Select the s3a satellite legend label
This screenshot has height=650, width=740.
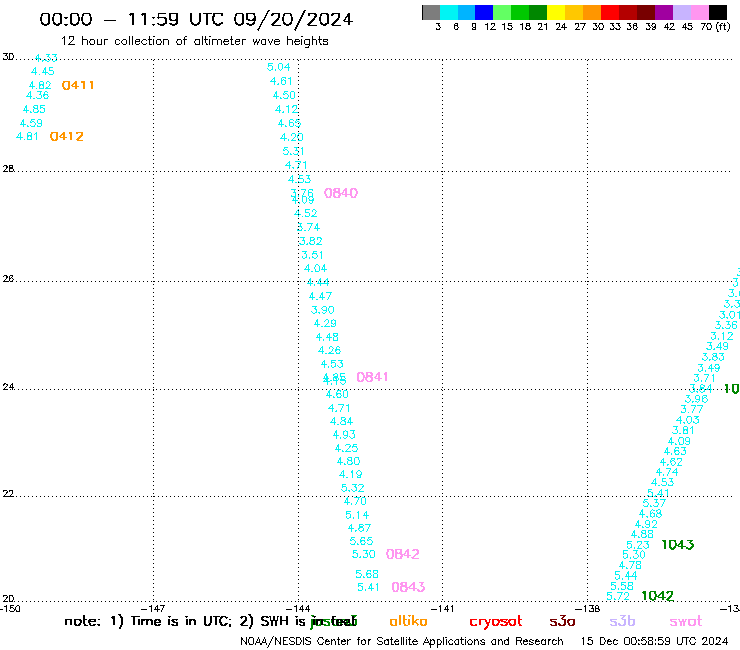coord(562,621)
